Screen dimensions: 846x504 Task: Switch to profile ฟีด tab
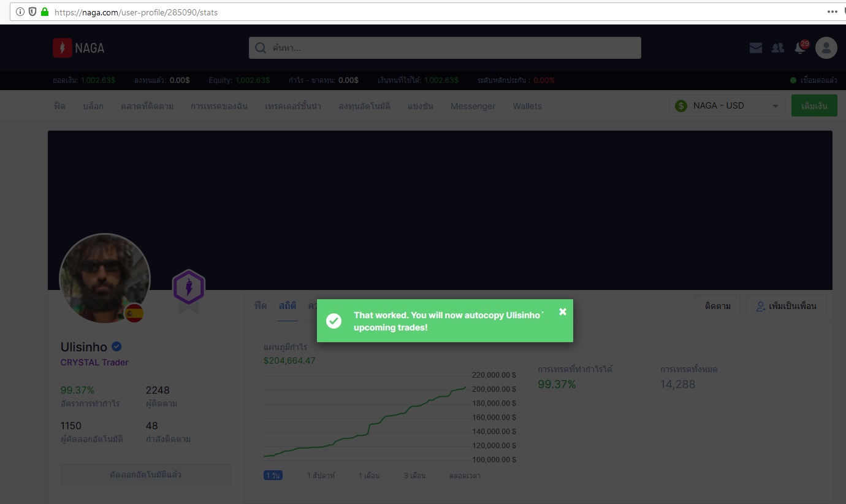(261, 305)
